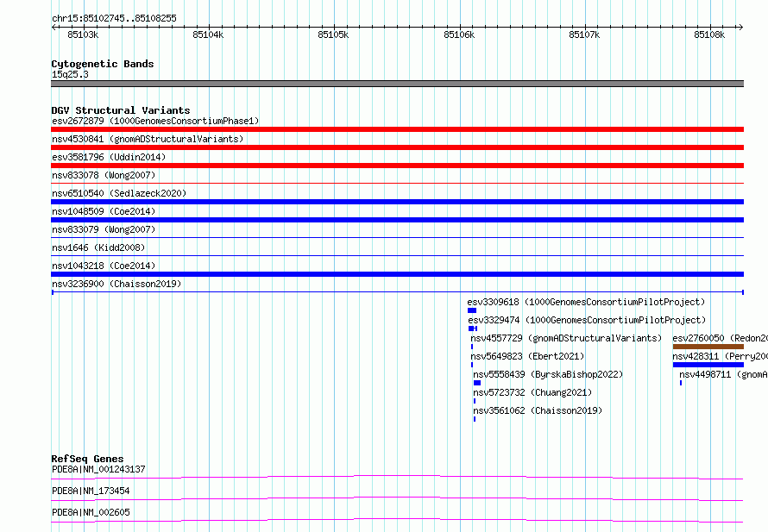Image resolution: width=768 pixels, height=532 pixels.
Task: Click the 85108k ruler position
Action: point(709,34)
